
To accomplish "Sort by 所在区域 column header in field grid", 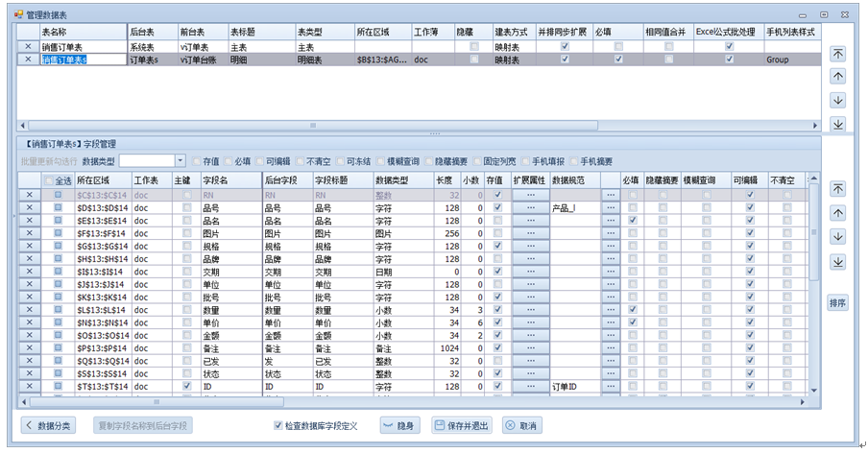I will click(x=103, y=180).
